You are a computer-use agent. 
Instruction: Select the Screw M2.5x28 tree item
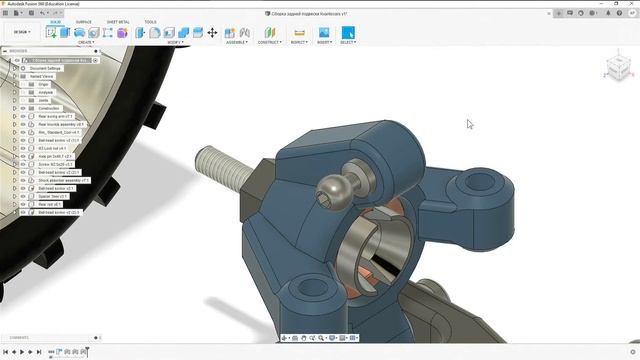click(x=55, y=164)
